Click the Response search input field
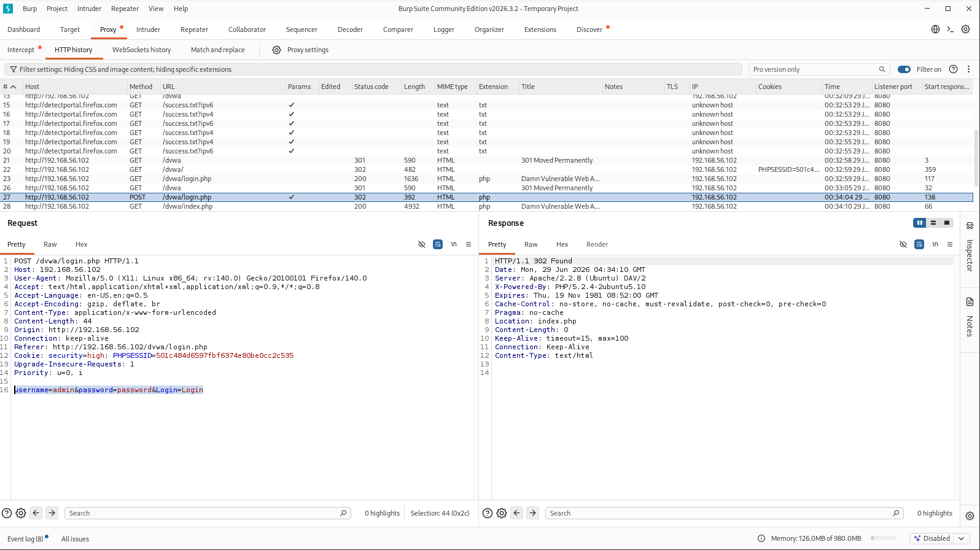980x550 pixels. tap(725, 513)
